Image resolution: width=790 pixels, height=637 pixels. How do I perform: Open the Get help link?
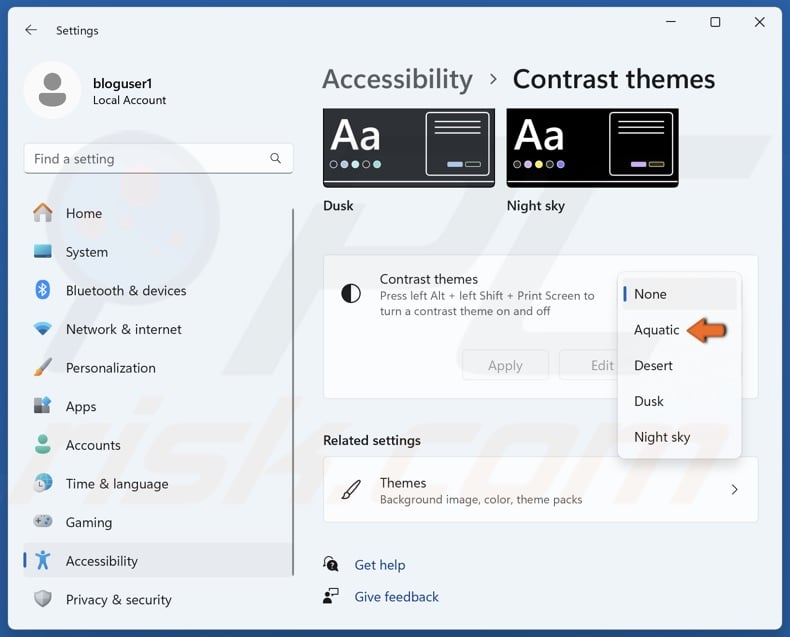(x=380, y=565)
